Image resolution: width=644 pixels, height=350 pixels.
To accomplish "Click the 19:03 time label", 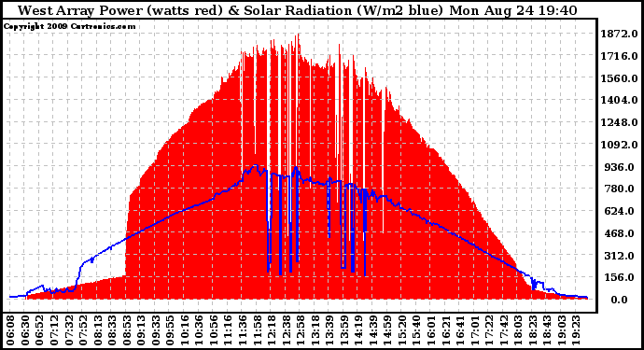I will click(562, 330).
